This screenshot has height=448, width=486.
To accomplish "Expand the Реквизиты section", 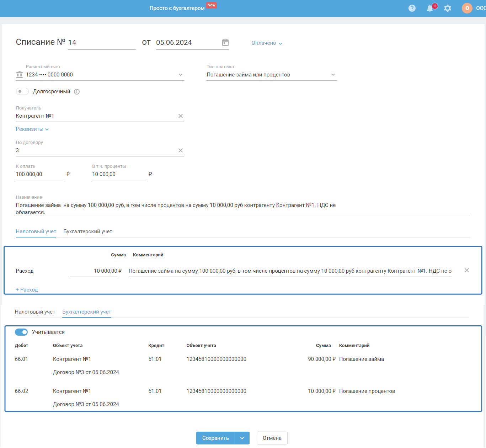I will coord(32,129).
